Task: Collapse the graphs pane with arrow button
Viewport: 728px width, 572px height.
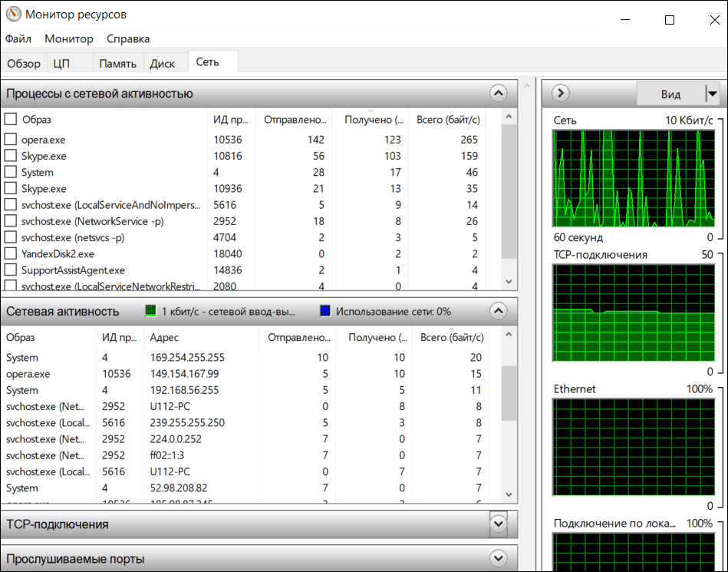Action: click(x=561, y=94)
